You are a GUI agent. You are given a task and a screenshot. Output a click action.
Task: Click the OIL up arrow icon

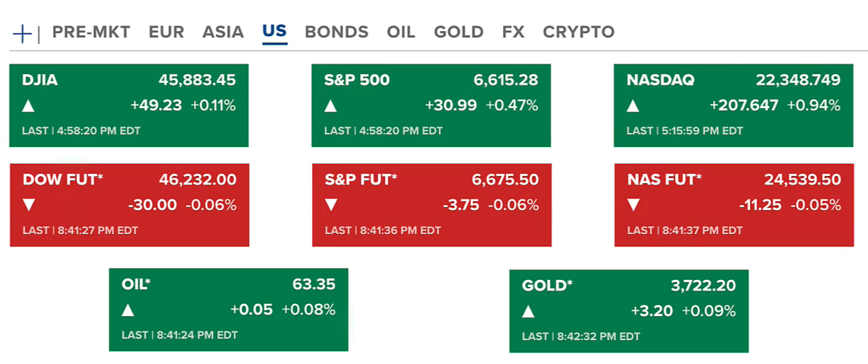[x=128, y=310]
